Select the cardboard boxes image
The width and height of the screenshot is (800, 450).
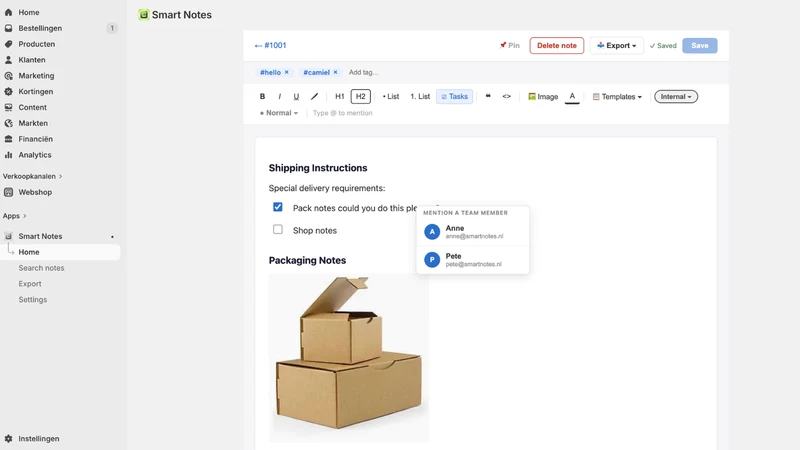tap(349, 358)
